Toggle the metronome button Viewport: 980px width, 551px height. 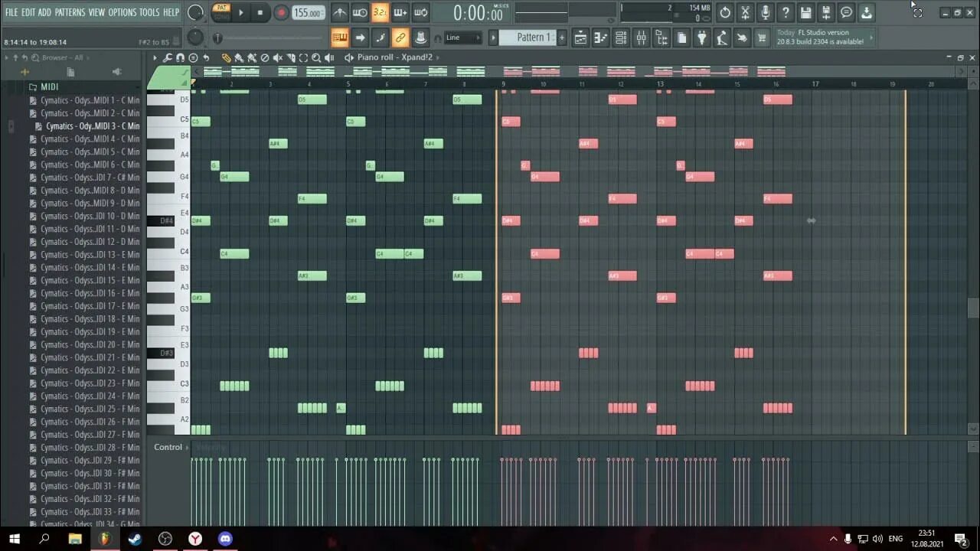tap(339, 12)
